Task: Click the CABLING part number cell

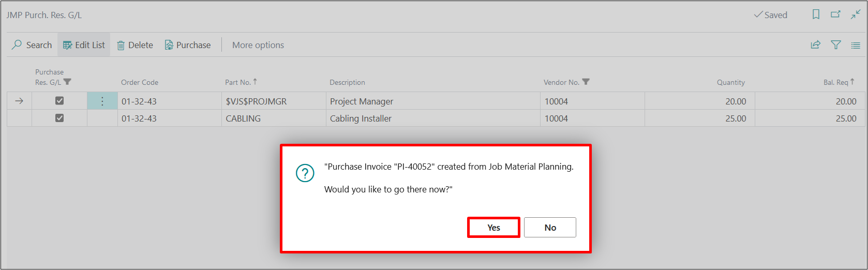Action: click(243, 118)
